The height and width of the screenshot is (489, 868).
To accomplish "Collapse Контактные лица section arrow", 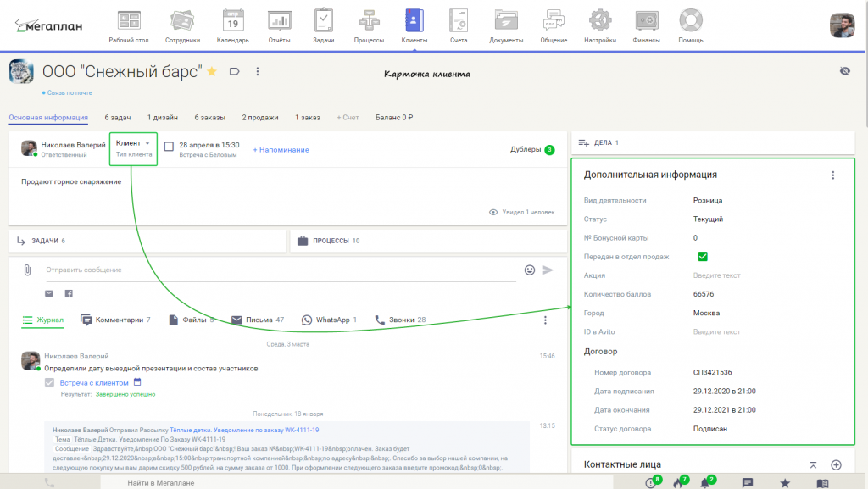I will (813, 465).
